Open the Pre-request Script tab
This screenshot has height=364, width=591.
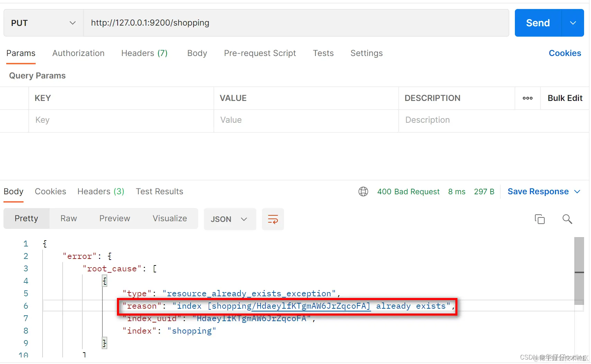coord(260,53)
